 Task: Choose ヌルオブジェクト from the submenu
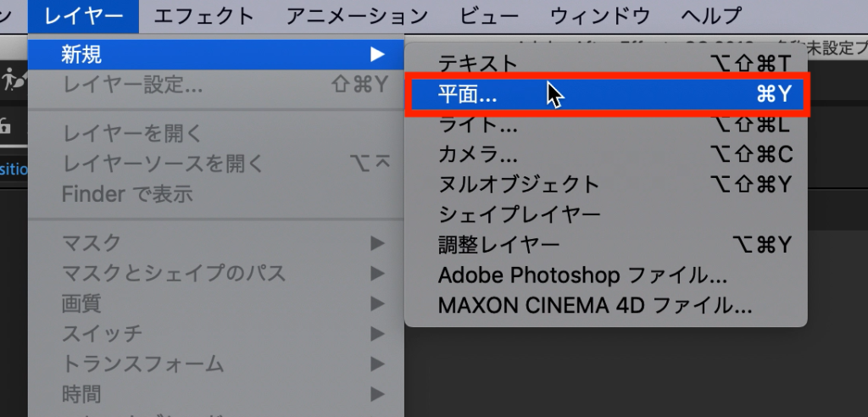(606, 185)
